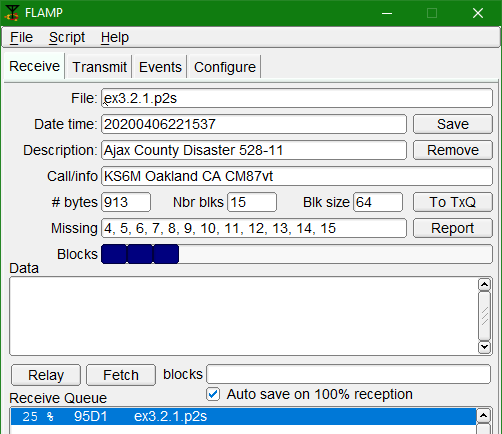The height and width of the screenshot is (434, 502).
Task: Click the Remove button
Action: tap(453, 150)
